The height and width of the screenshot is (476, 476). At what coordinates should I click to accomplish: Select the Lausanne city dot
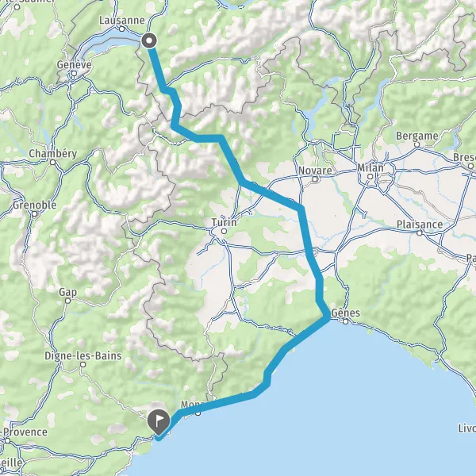tap(121, 29)
